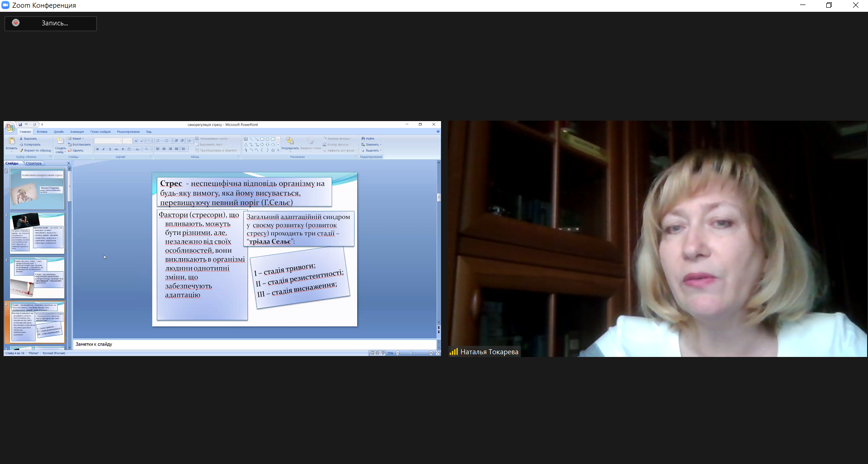Pick the star shape in the shapes gallery

[273, 150]
